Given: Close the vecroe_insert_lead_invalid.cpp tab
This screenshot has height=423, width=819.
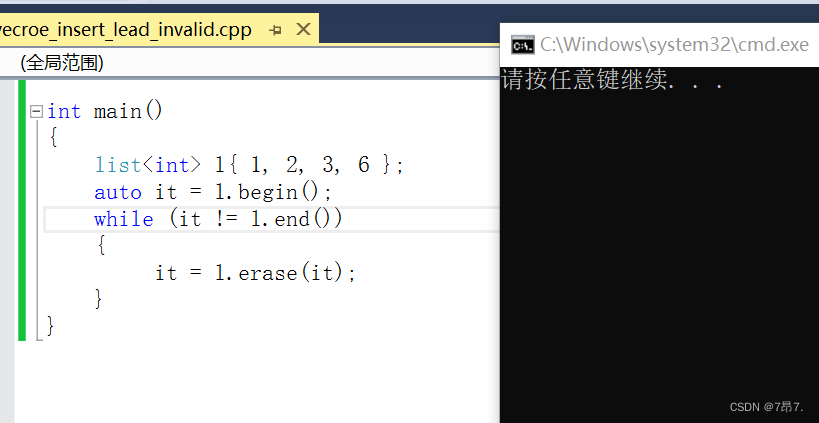Looking at the screenshot, I should click(x=303, y=30).
